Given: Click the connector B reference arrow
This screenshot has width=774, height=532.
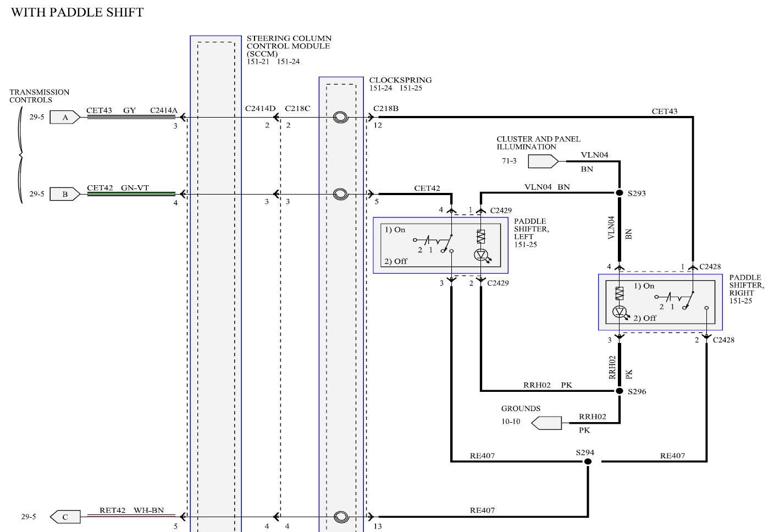Looking at the screenshot, I should coord(65,194).
